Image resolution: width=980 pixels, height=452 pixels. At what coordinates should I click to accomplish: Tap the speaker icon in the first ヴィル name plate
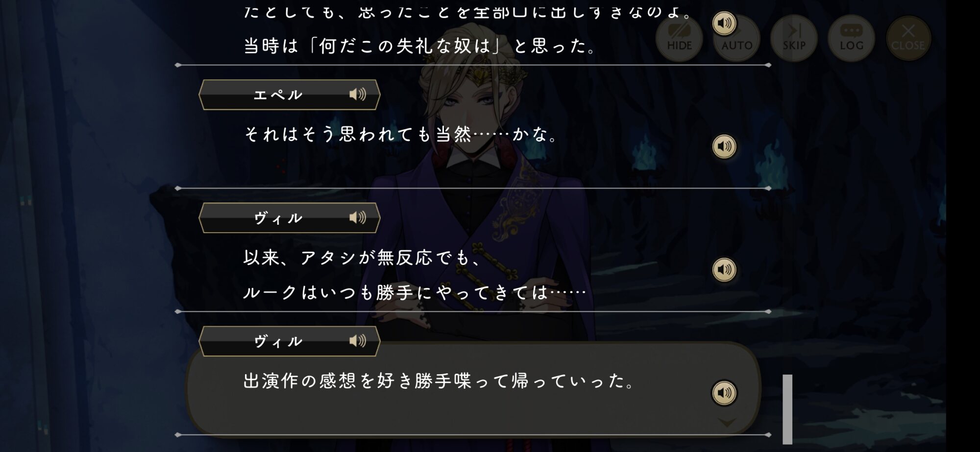[358, 217]
